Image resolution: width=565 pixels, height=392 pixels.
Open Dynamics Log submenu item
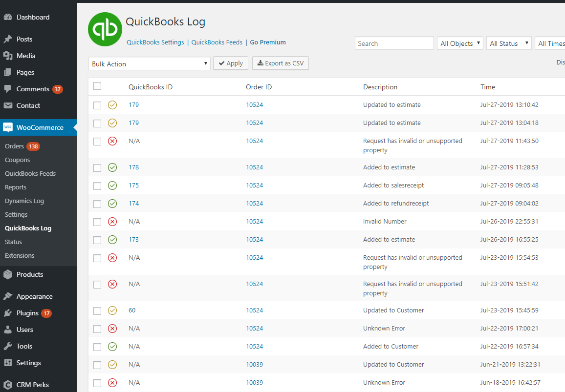click(x=24, y=201)
